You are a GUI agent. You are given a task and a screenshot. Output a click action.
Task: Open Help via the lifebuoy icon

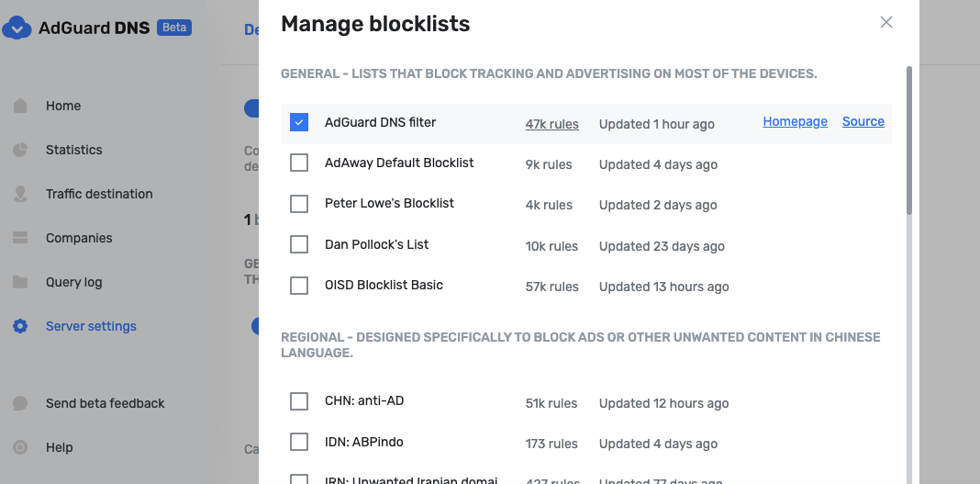coord(20,447)
